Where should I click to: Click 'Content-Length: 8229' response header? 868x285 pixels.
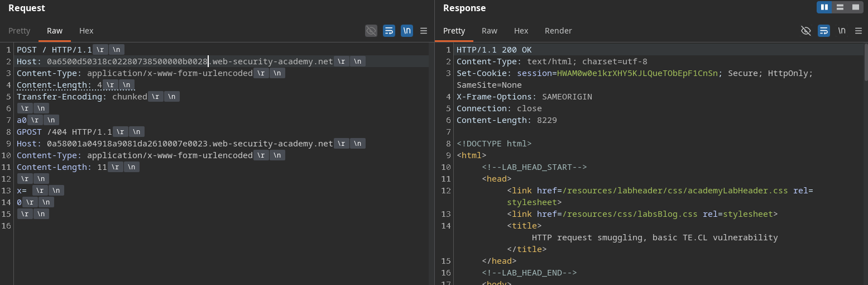pyautogui.click(x=507, y=120)
